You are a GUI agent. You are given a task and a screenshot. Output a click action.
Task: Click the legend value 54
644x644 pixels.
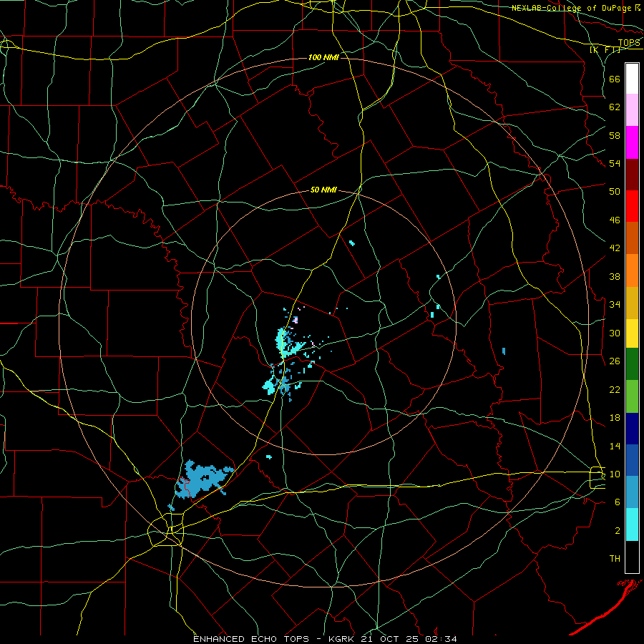tap(615, 163)
